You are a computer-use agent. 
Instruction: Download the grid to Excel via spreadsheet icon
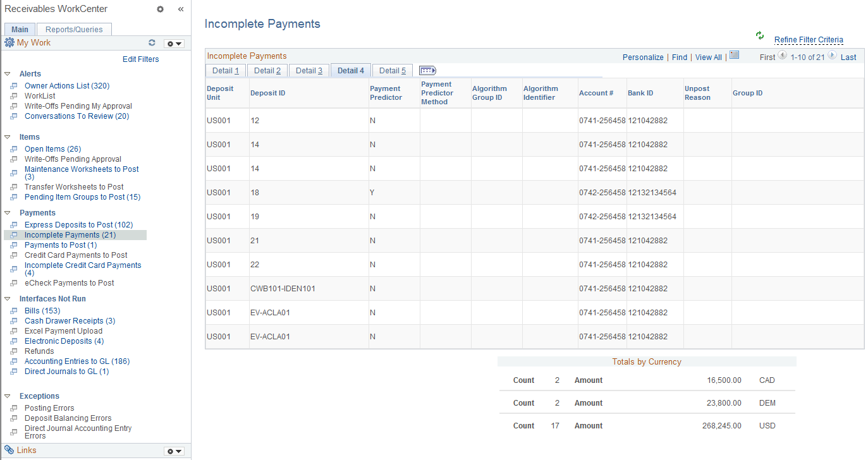734,56
